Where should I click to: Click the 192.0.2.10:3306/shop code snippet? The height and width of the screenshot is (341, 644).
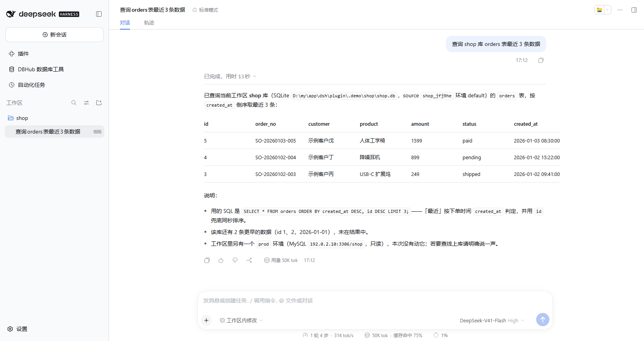click(336, 244)
